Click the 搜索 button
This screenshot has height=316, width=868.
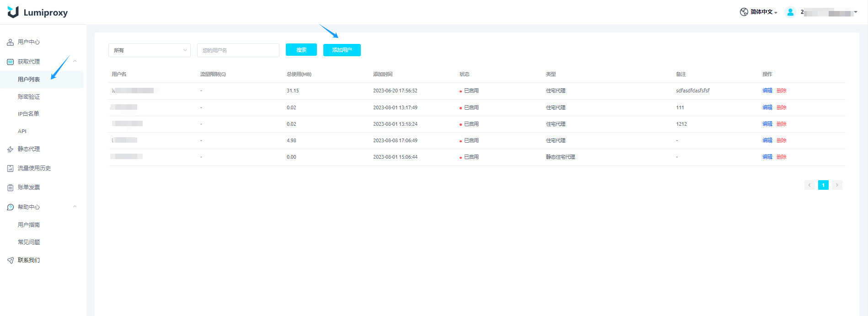click(301, 50)
